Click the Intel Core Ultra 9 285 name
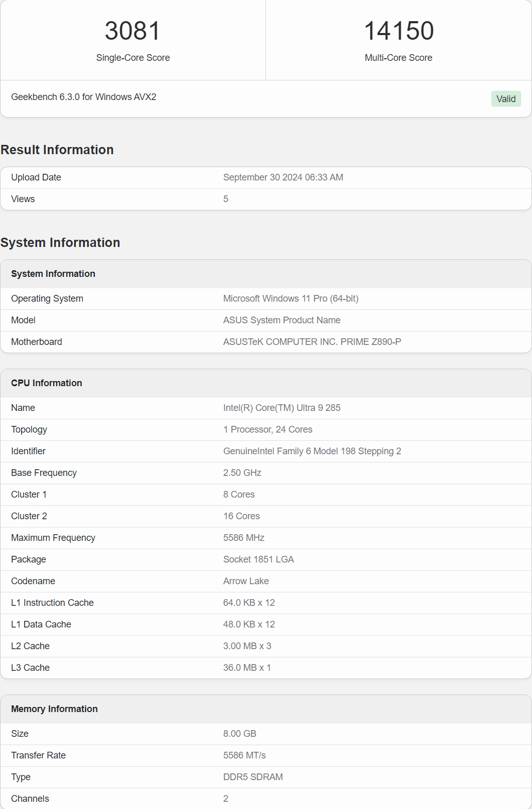 click(x=281, y=408)
